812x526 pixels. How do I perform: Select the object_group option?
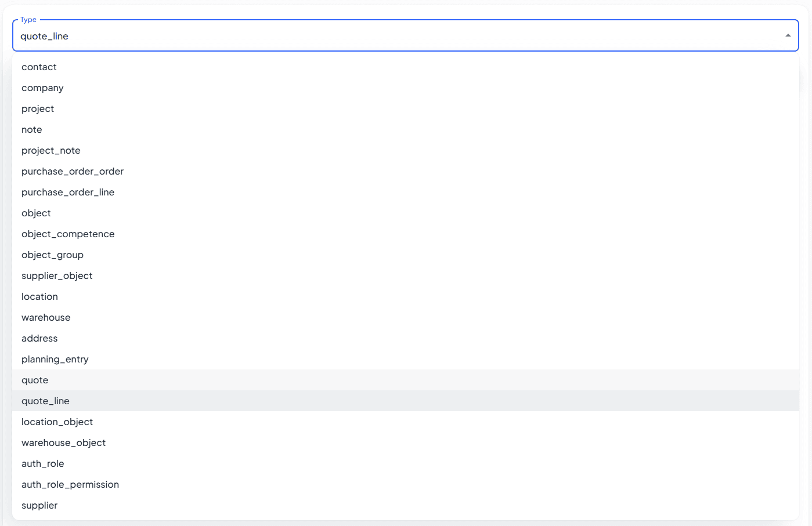(x=53, y=255)
